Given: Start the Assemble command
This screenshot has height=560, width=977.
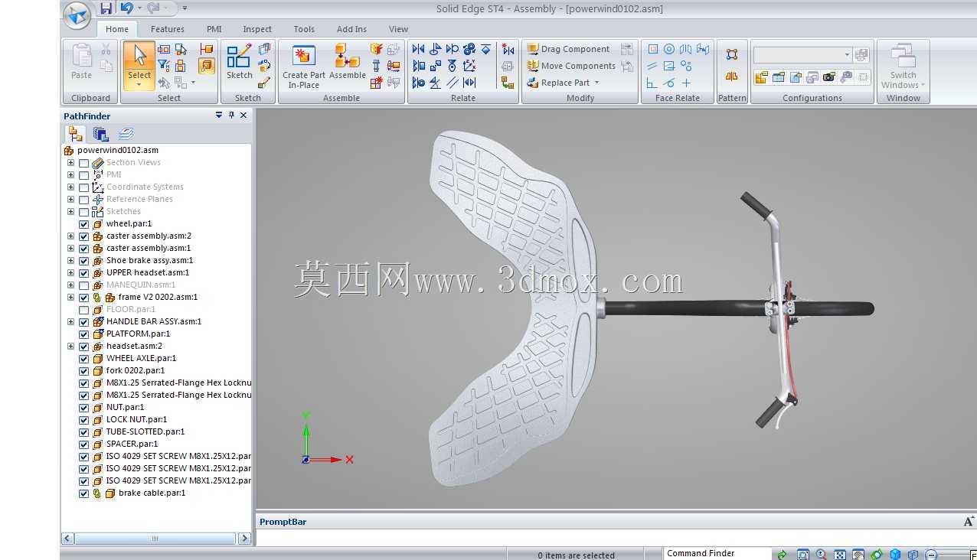Looking at the screenshot, I should point(348,62).
